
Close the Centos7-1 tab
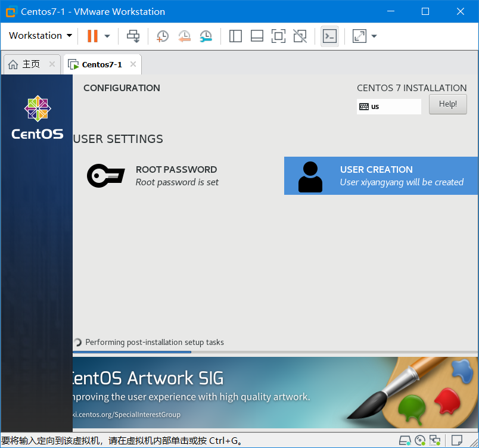pos(133,64)
